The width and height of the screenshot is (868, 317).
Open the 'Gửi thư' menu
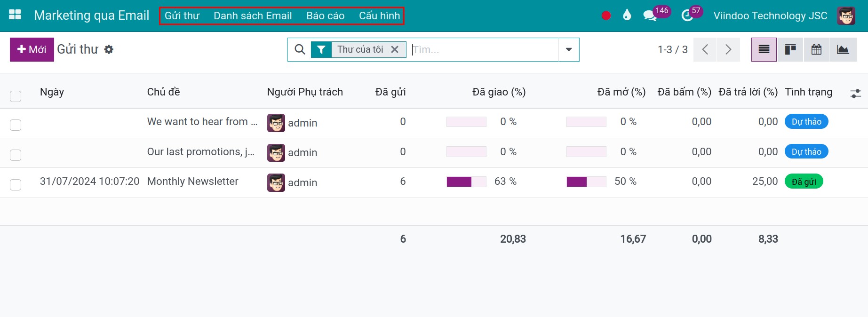pyautogui.click(x=182, y=16)
